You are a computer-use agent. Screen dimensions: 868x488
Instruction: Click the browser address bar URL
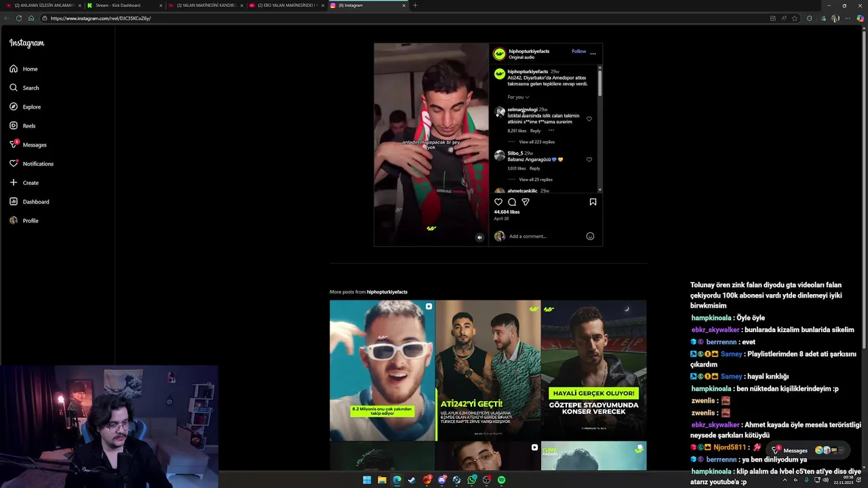tap(100, 18)
